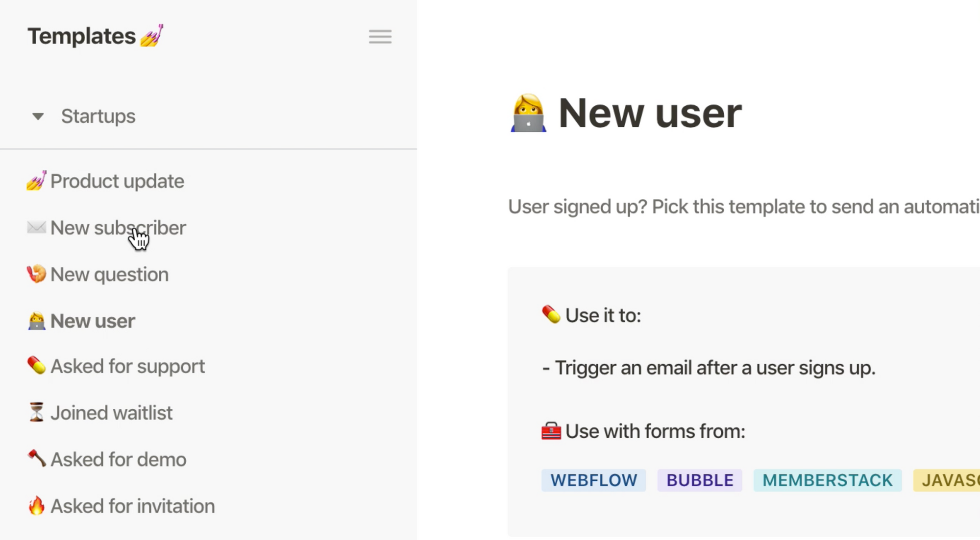Screen dimensions: 980x540
Task: Collapse the Startups section triangle
Action: pyautogui.click(x=38, y=117)
